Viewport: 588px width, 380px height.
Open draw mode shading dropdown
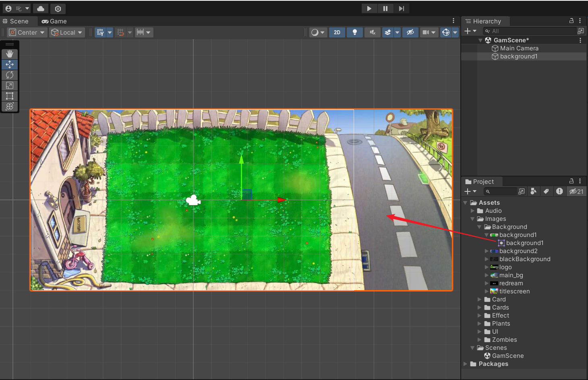tap(318, 32)
